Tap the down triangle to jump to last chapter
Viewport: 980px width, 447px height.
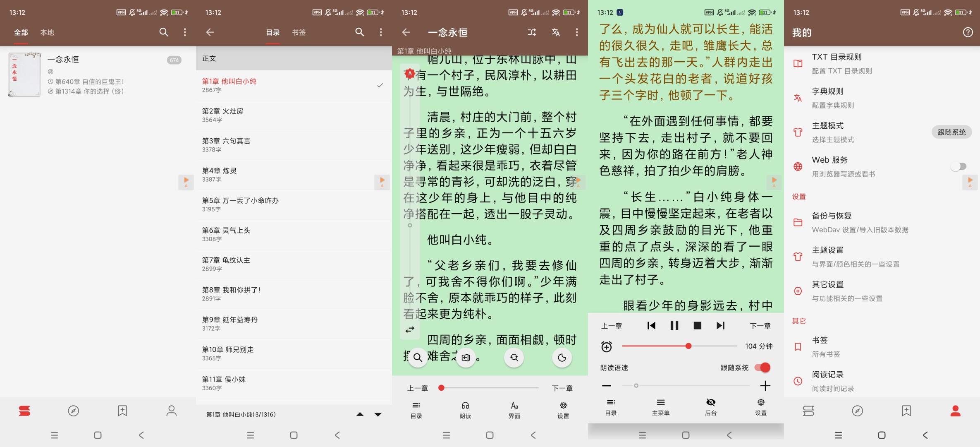377,414
